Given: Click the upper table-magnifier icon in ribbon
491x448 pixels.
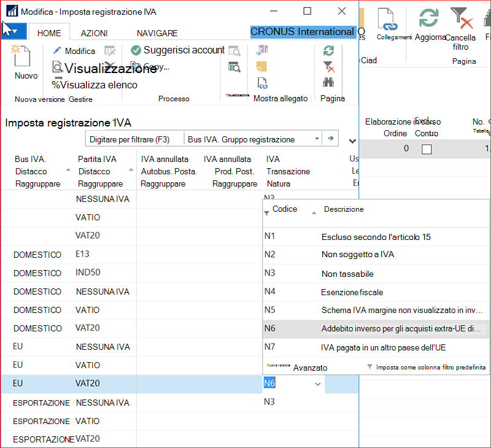Looking at the screenshot, I should point(234,51).
